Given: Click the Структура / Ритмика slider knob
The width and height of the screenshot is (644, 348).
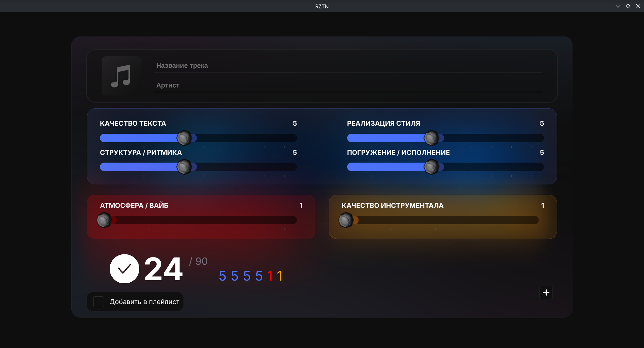Looking at the screenshot, I should (x=184, y=167).
